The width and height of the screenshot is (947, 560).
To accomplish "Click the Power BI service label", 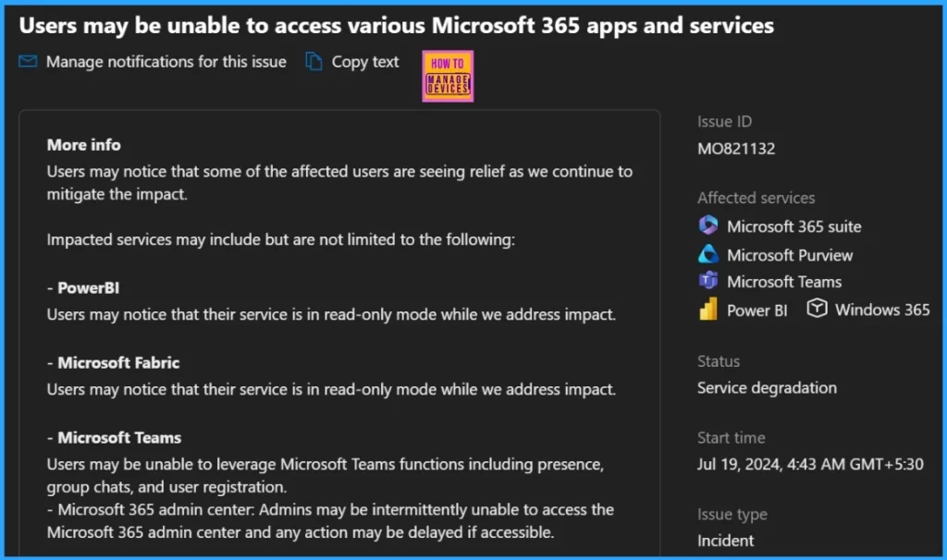I will pos(756,310).
